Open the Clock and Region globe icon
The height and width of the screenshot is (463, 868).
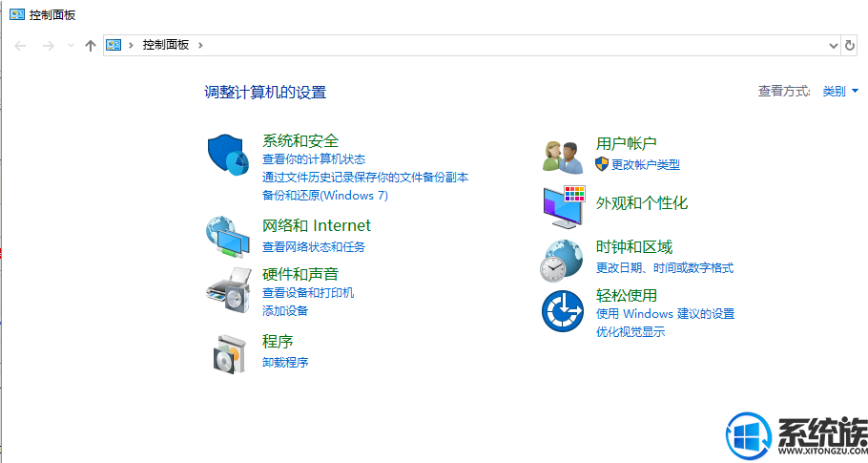click(561, 261)
